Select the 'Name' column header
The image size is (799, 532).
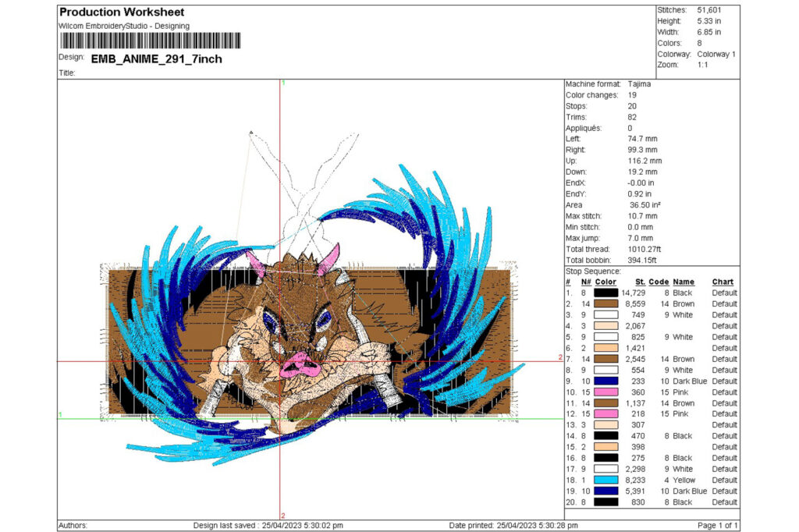pos(684,282)
